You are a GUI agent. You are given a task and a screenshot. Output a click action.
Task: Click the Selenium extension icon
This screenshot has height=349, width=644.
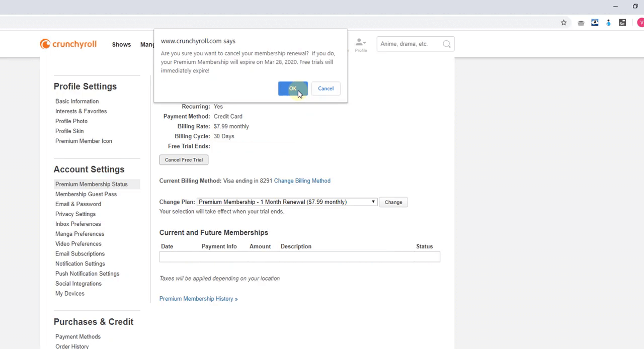[x=622, y=23]
